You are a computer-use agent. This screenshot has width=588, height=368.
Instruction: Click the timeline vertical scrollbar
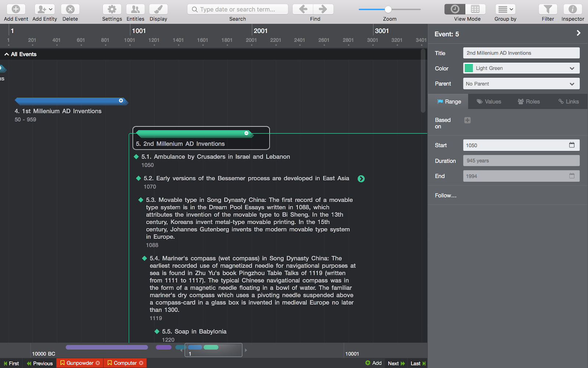pos(423,81)
